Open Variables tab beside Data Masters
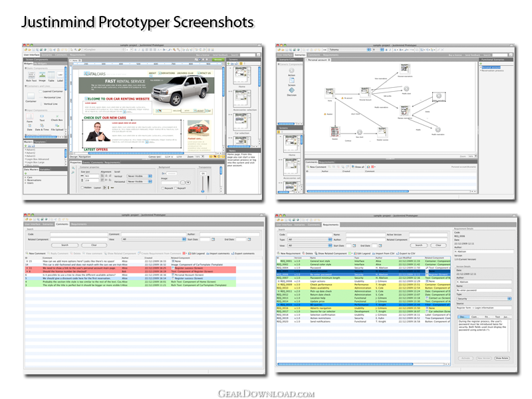This screenshot has height=399, width=532. (45, 169)
